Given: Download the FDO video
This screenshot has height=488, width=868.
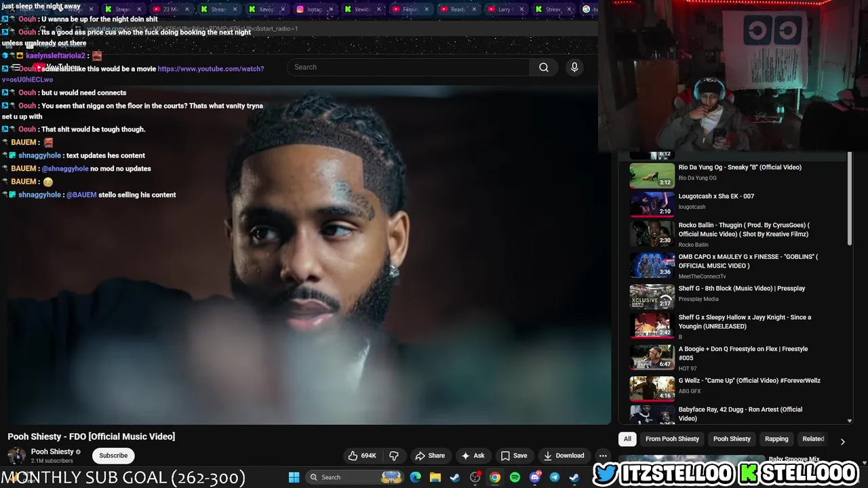Looking at the screenshot, I should click(x=564, y=455).
